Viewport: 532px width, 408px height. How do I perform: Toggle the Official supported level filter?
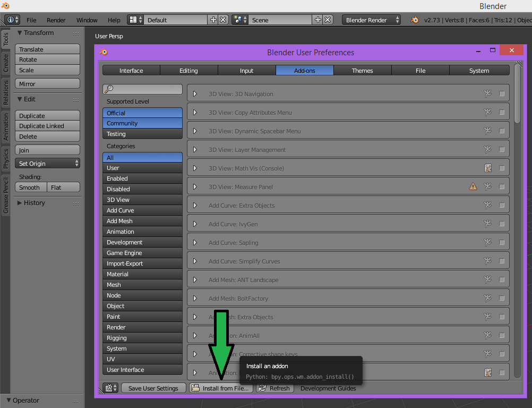(x=142, y=113)
